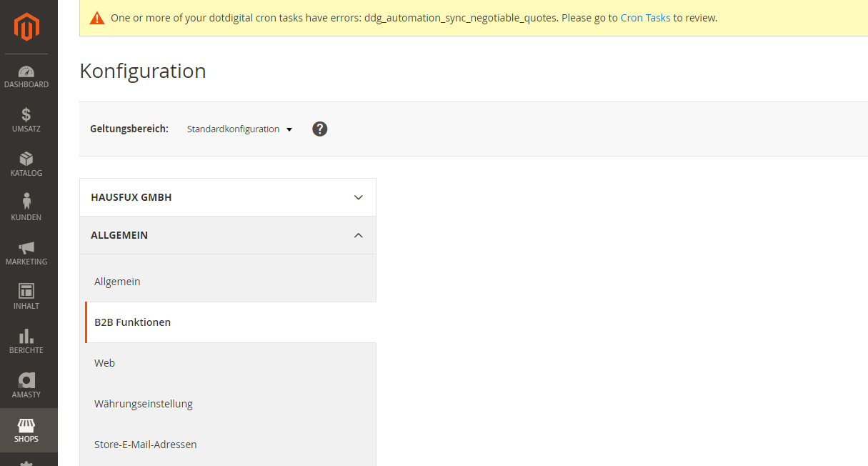Open the B2B Funktionen settings
This screenshot has height=466, width=868.
[132, 322]
